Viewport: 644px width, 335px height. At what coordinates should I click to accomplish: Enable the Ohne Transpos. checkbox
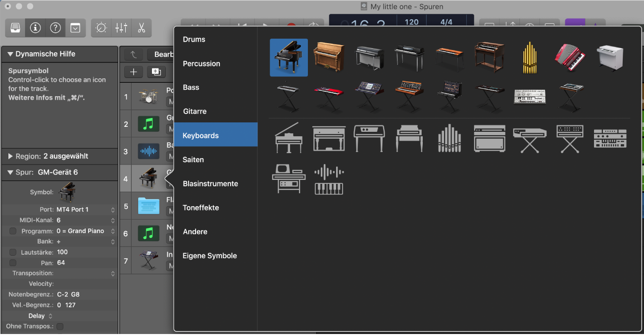tap(60, 327)
